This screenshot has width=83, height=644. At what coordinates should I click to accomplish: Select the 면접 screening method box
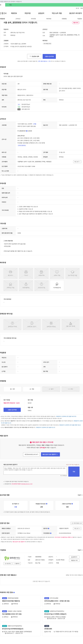tap(32, 389)
